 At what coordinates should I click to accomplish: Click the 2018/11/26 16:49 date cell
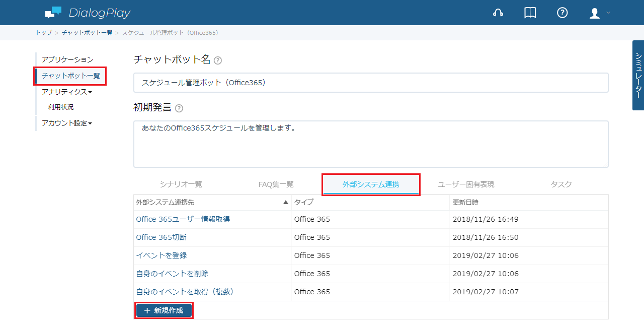click(486, 219)
